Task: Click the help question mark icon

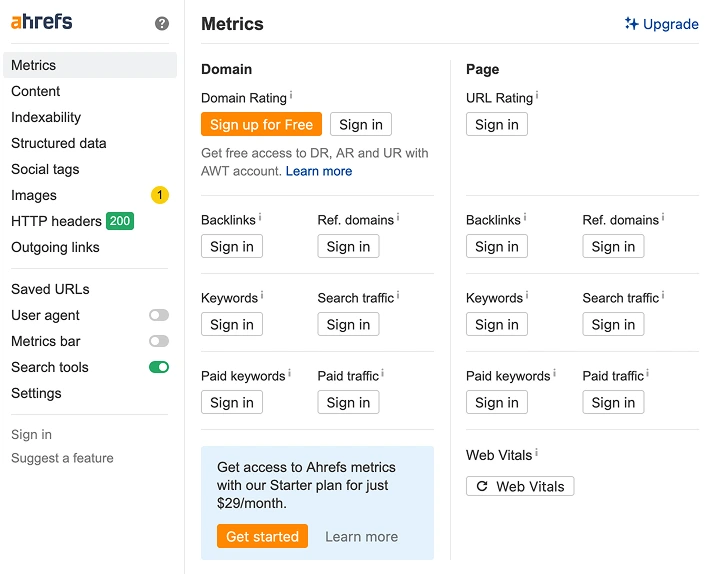Action: click(162, 24)
